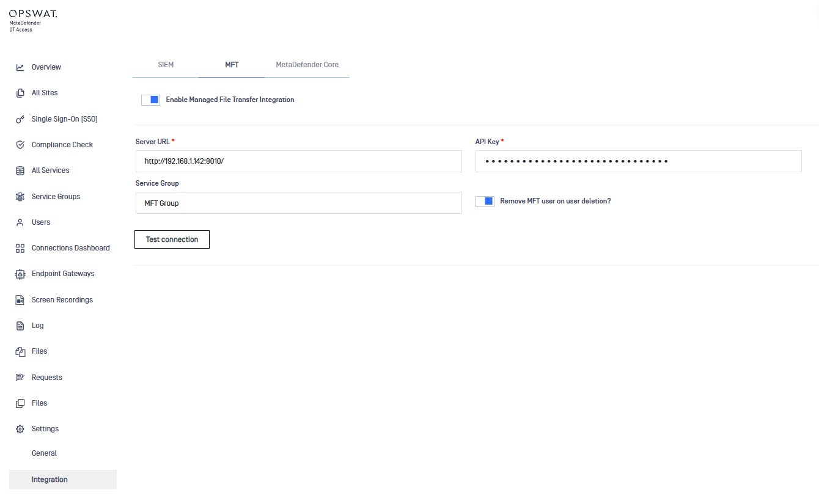The width and height of the screenshot is (819, 504).
Task: Open the MetaDefender Core tab
Action: 307,65
